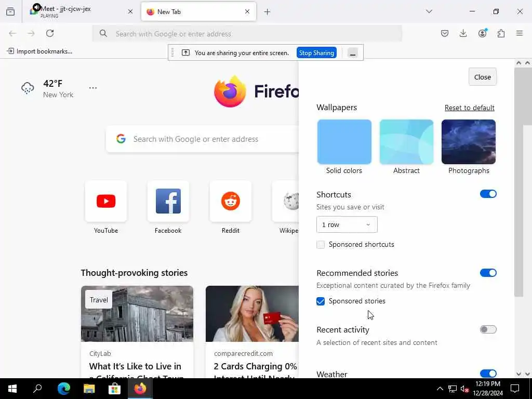Screen dimensions: 532x399
Task: Click the 42°F New York weather text
Action: (58, 88)
